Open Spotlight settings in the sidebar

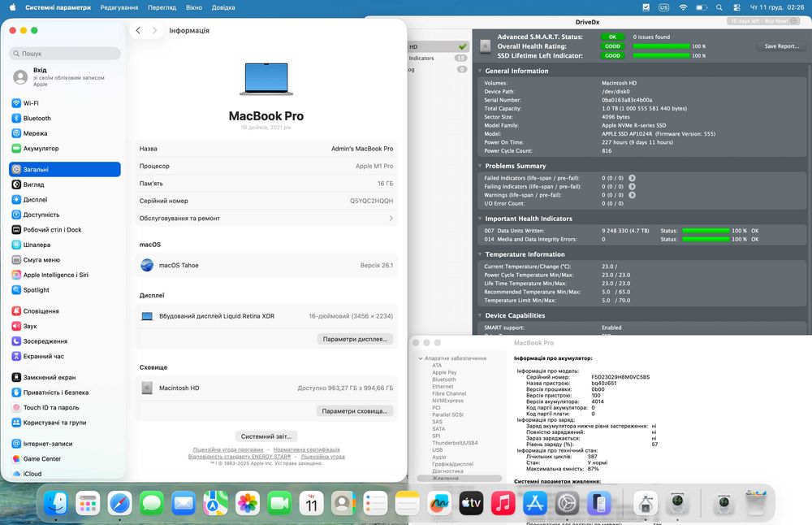(x=65, y=289)
